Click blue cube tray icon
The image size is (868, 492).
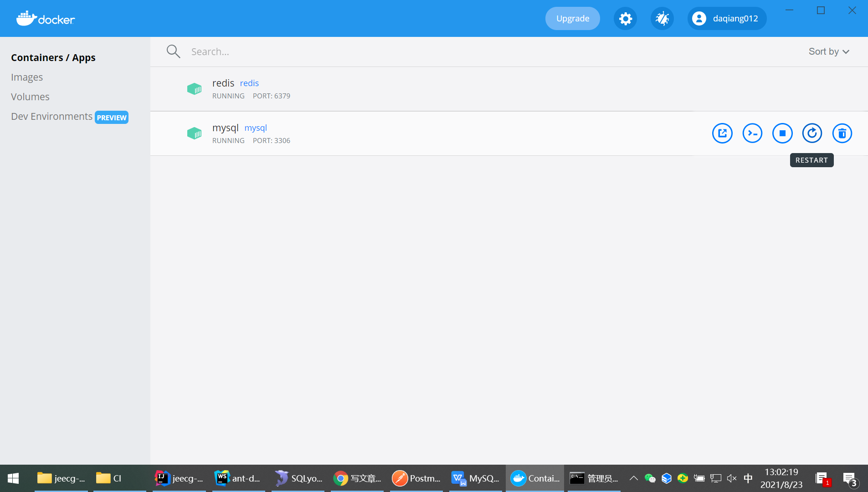pos(667,478)
